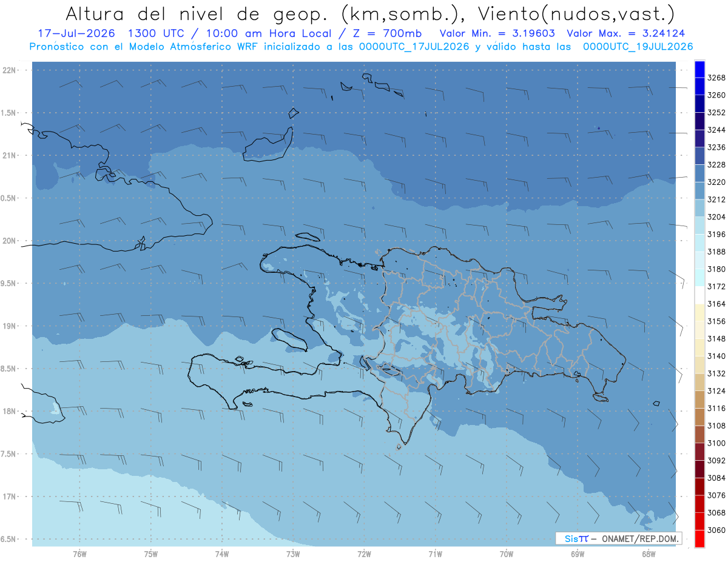Click the '17N' latitude axis label

[x=10, y=497]
